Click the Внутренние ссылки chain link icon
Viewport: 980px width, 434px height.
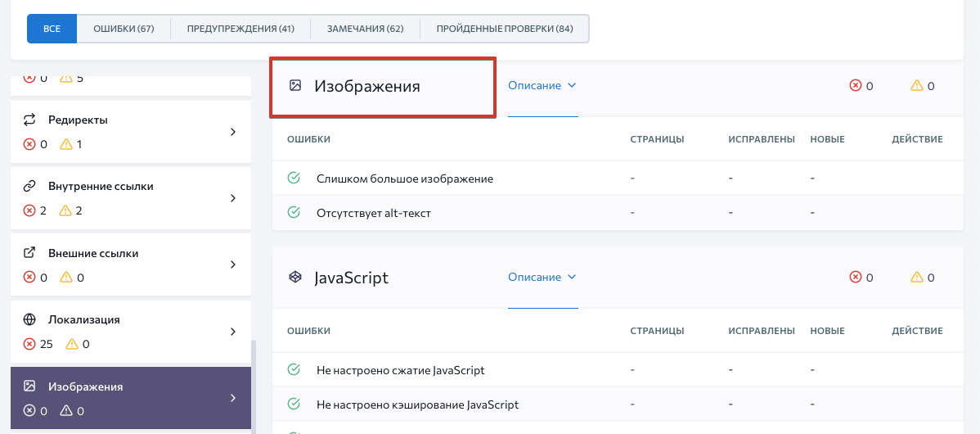pos(29,186)
